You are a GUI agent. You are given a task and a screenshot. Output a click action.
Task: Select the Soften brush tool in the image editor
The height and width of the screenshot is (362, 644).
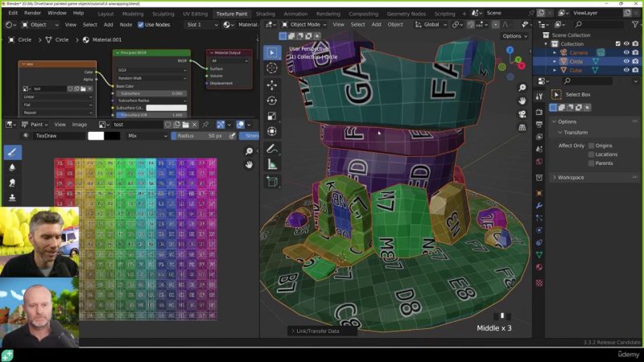(x=13, y=167)
